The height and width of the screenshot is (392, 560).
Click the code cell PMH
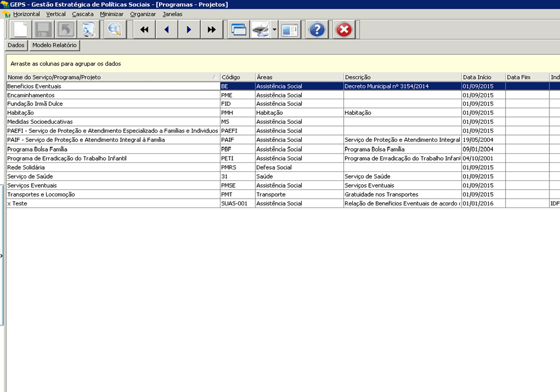point(237,113)
